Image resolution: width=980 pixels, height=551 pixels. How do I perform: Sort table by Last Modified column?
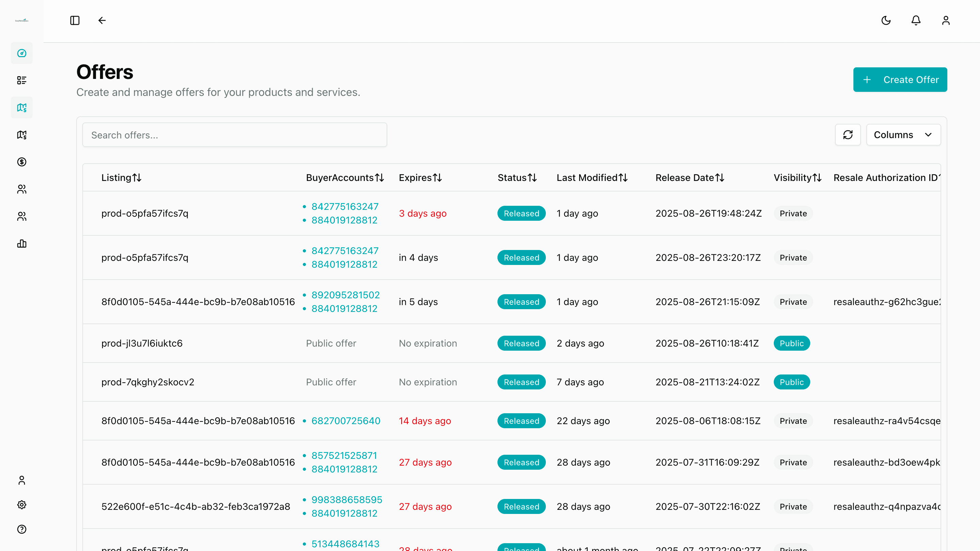point(592,178)
